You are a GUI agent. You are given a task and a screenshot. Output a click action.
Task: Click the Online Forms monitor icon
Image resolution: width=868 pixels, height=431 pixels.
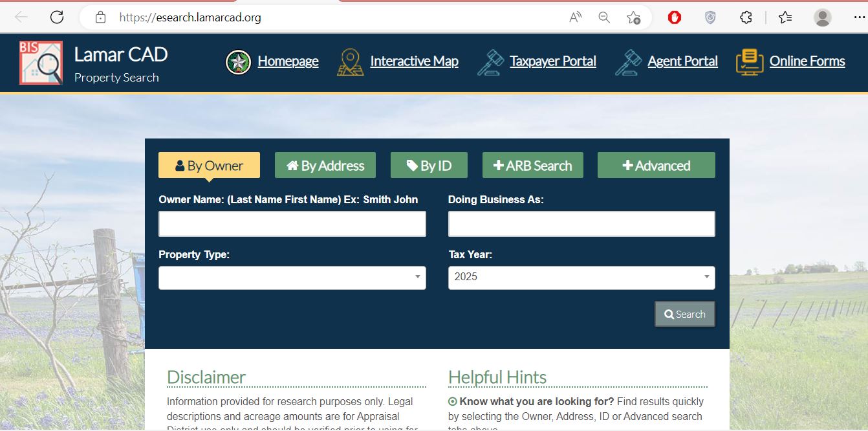(749, 62)
